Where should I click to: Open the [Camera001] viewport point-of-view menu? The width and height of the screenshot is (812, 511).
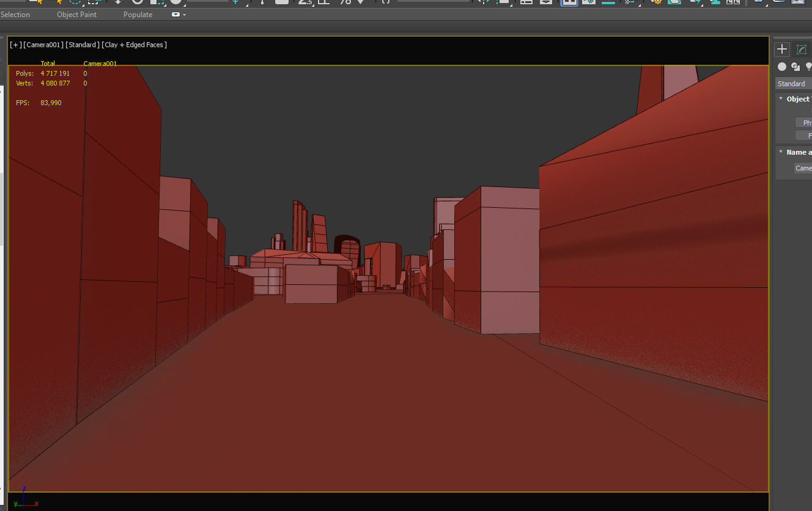43,45
